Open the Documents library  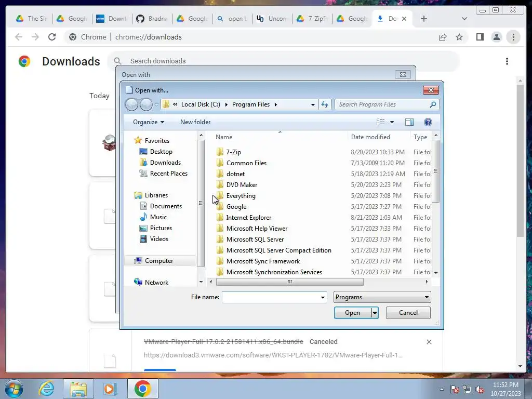[x=166, y=206]
